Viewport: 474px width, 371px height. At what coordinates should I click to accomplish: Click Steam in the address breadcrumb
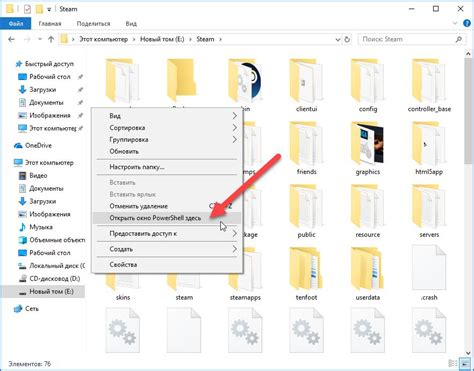point(205,39)
